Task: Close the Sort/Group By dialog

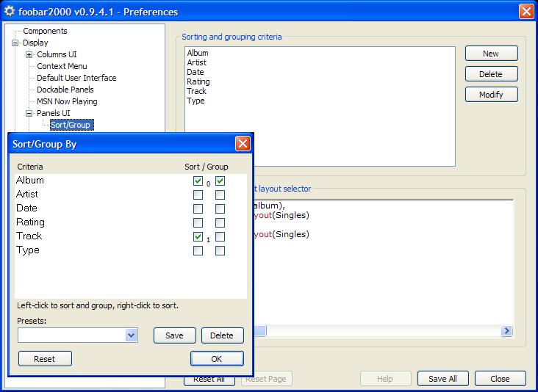Action: pos(243,144)
